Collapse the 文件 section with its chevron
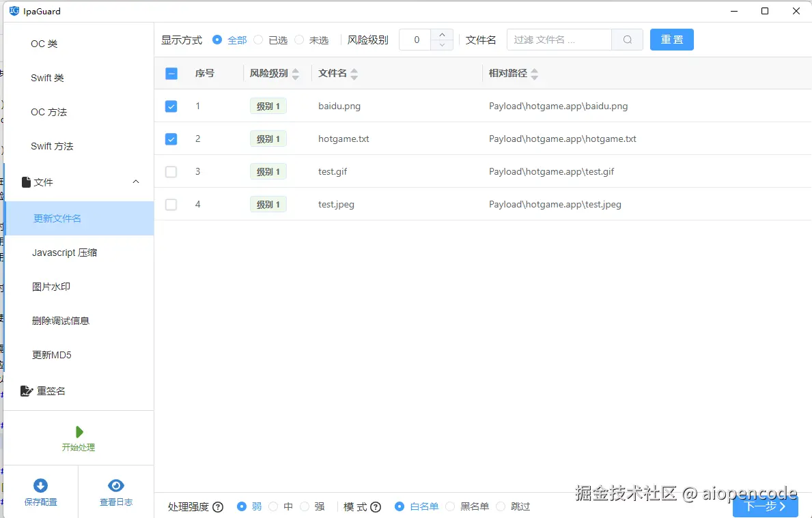The width and height of the screenshot is (812, 518). 136,182
